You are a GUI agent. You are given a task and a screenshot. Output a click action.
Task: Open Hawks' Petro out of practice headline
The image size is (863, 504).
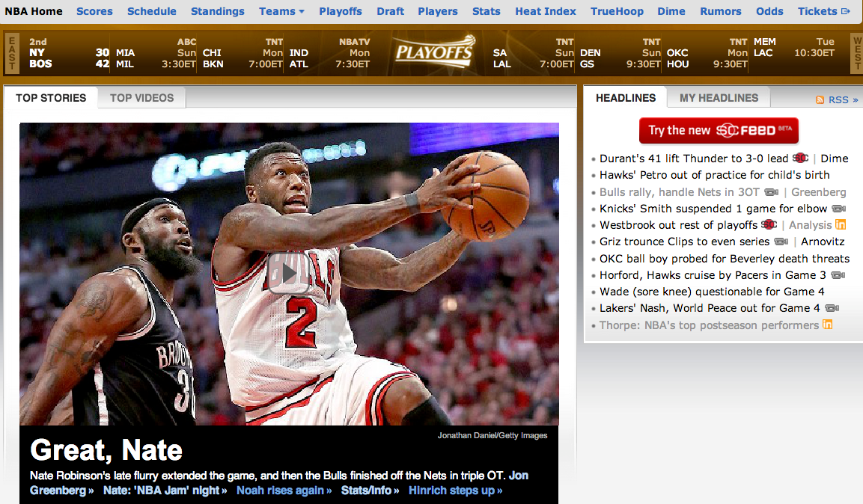tap(714, 175)
